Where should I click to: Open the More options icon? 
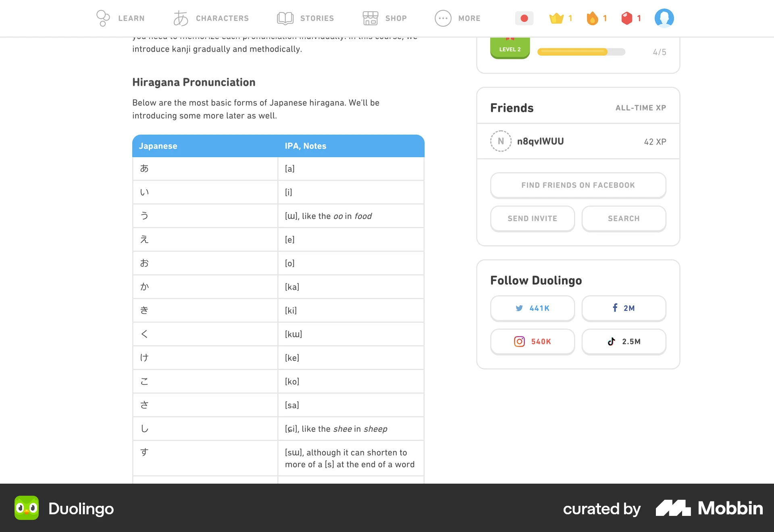click(443, 18)
